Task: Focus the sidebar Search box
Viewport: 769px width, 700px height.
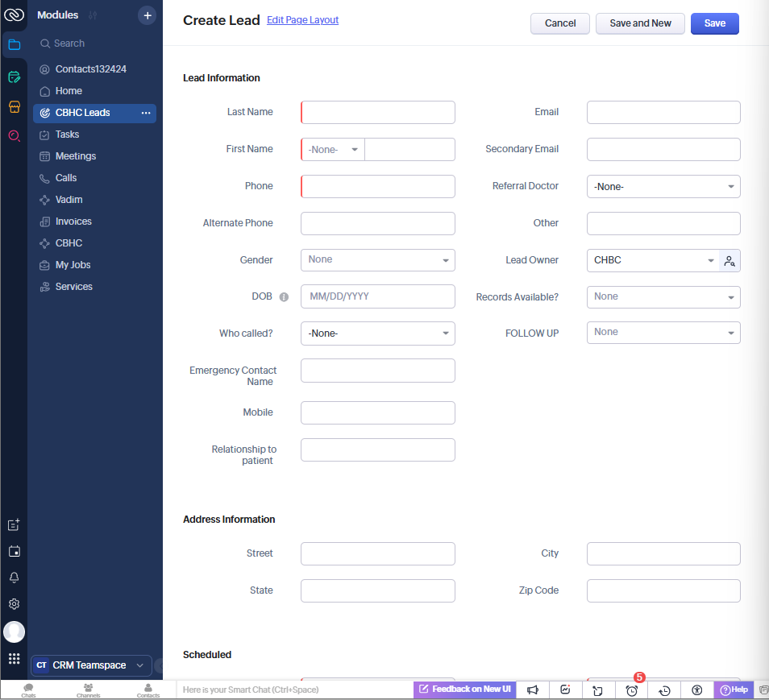Action: tap(94, 43)
